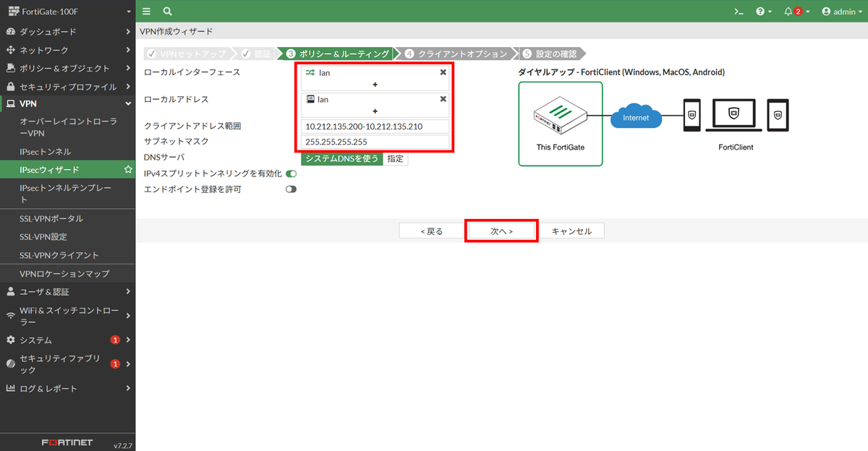Select ポリシー＆ルーティング wizard step

tap(337, 54)
